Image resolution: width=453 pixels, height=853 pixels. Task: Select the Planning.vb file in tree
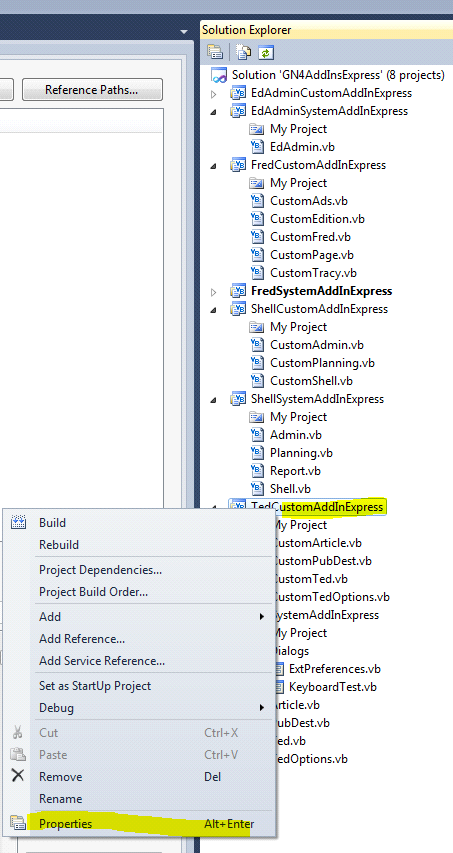301,453
